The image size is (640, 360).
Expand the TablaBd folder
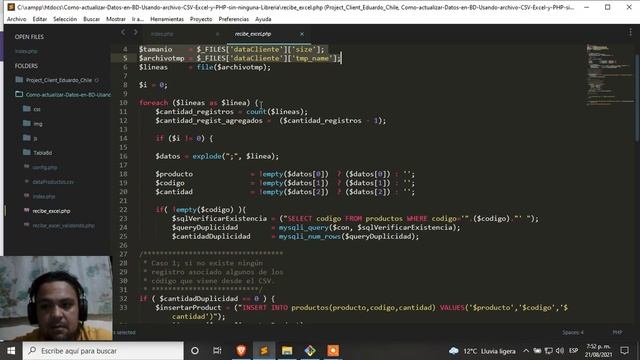(x=42, y=153)
